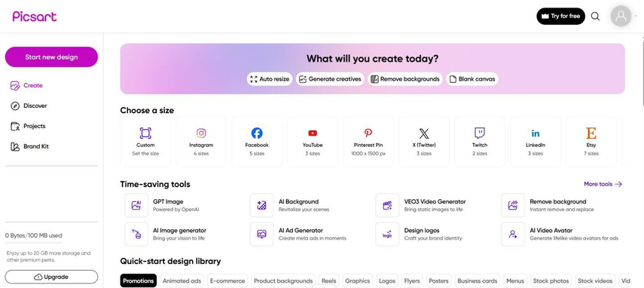
Task: Click the search magnifier icon
Action: tap(595, 17)
